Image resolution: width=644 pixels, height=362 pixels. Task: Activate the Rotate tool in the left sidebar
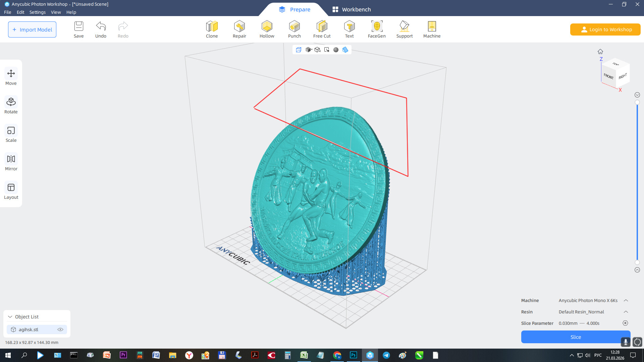11,105
